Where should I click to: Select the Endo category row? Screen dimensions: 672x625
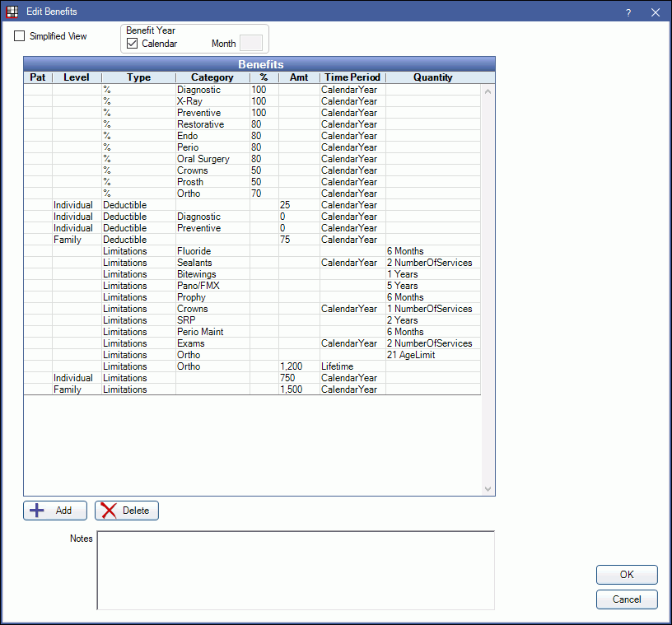click(x=252, y=136)
